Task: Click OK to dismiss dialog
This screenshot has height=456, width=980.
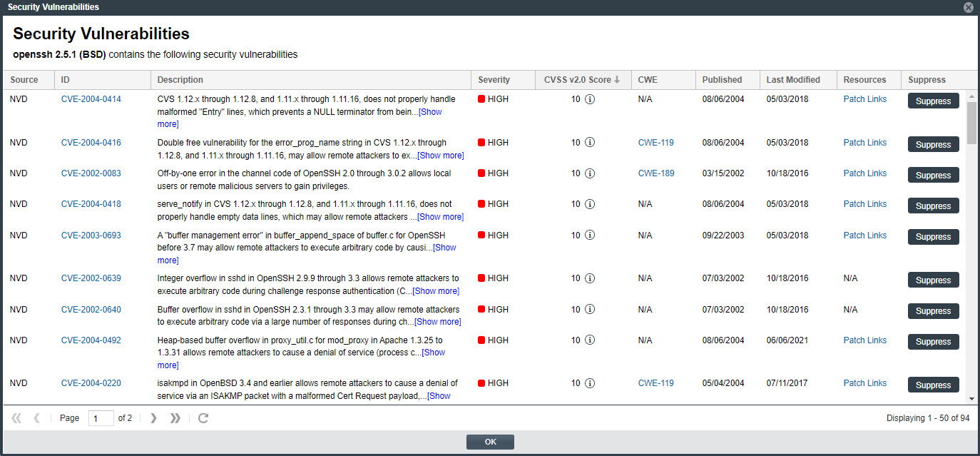Action: click(490, 442)
